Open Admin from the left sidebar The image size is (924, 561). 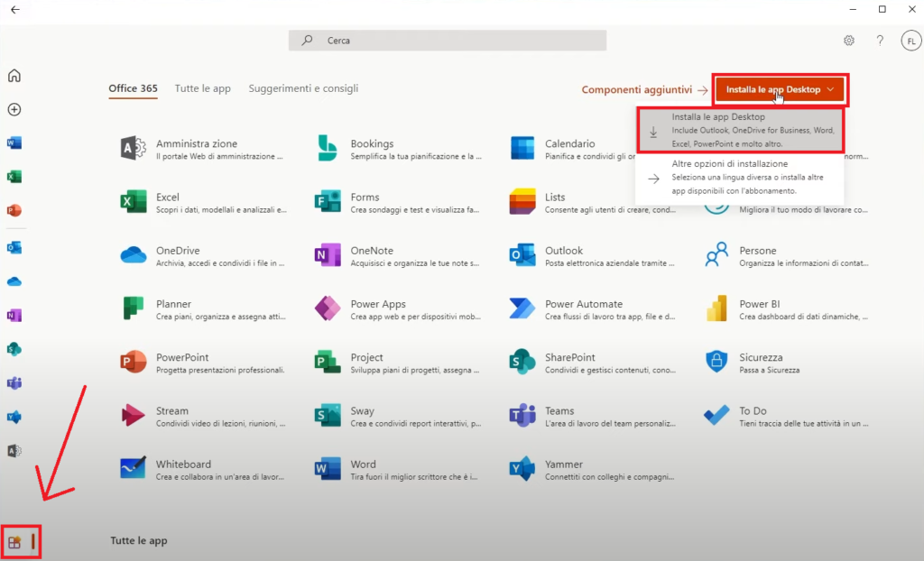tap(14, 451)
